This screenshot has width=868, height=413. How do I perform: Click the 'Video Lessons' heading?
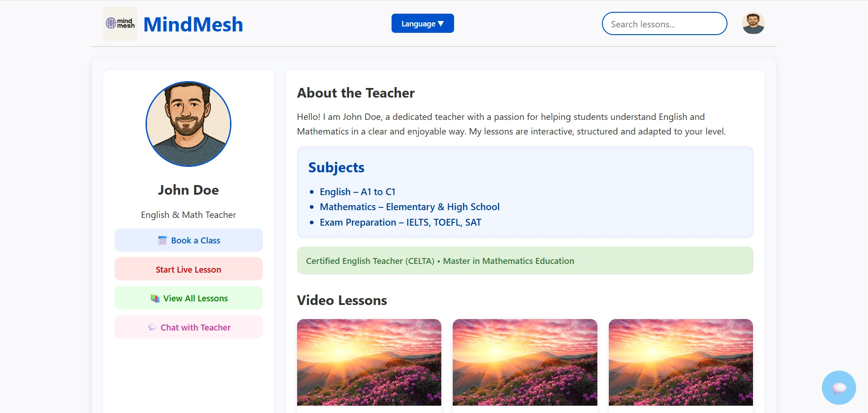click(342, 300)
